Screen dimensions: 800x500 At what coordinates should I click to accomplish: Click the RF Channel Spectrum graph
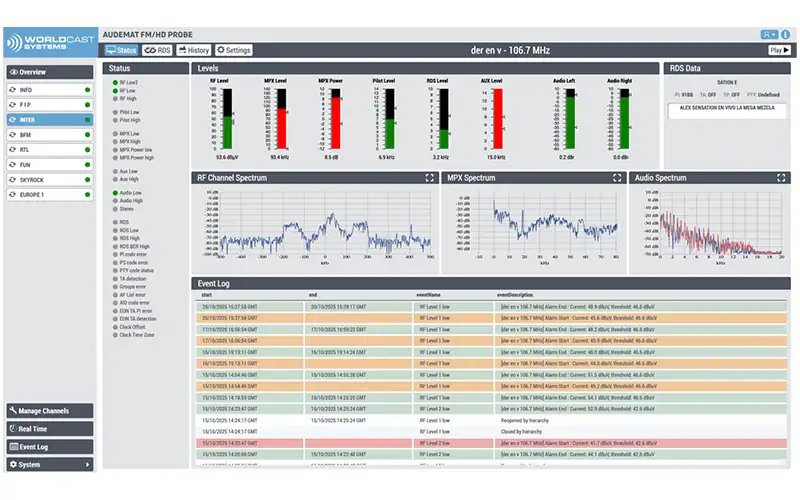[324, 223]
